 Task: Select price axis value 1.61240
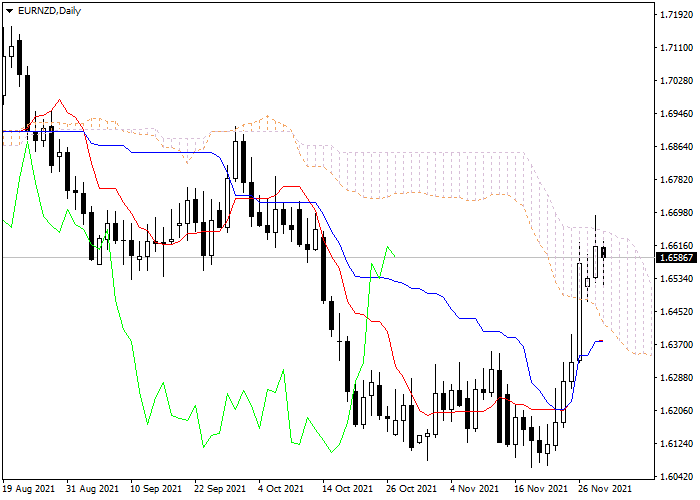[677, 444]
